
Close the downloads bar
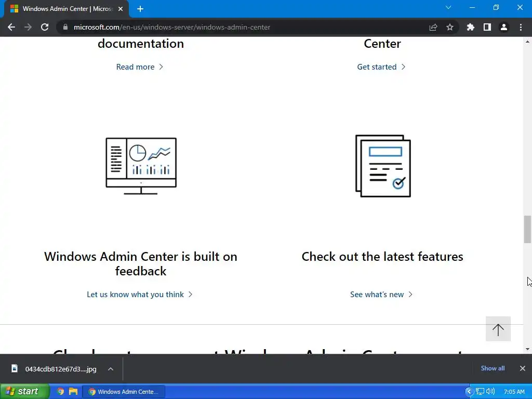coord(523,368)
